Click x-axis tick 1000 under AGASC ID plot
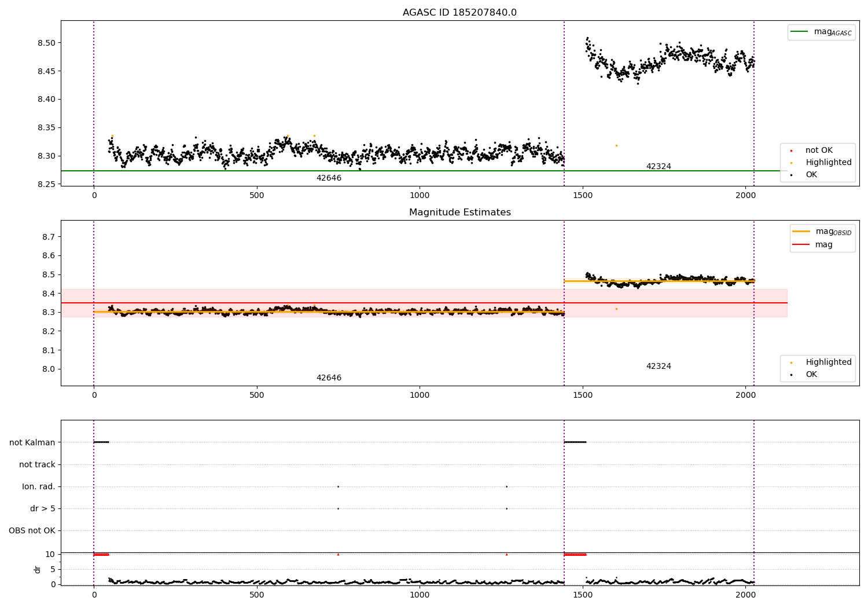Viewport: 868px width, 608px height. point(420,196)
